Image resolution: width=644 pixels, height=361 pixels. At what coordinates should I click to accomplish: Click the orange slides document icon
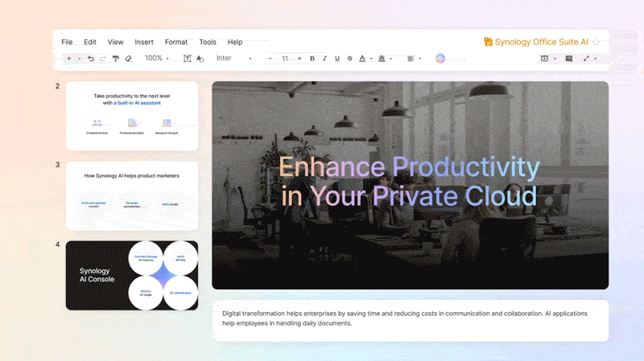[x=488, y=42]
